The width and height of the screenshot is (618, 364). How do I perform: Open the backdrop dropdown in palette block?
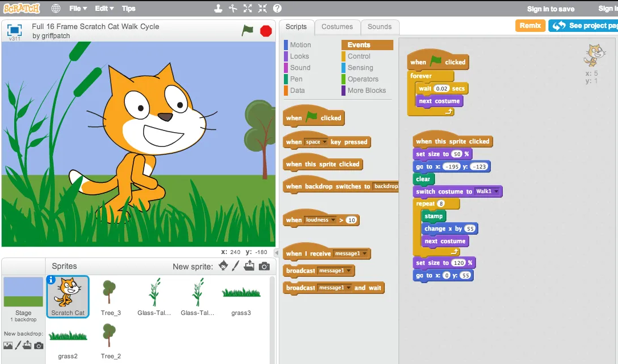(386, 186)
